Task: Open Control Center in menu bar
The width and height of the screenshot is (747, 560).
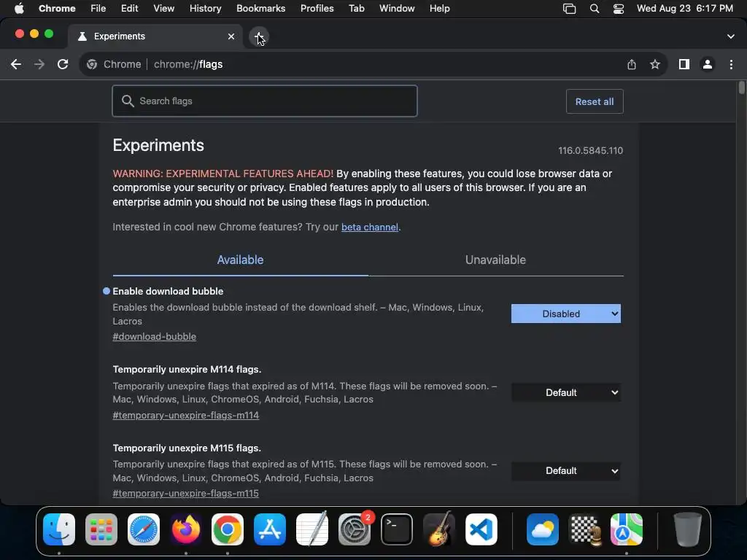Action: coord(619,9)
